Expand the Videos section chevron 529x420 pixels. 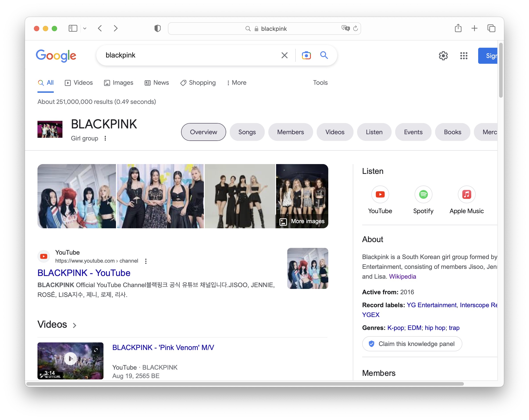pos(74,325)
